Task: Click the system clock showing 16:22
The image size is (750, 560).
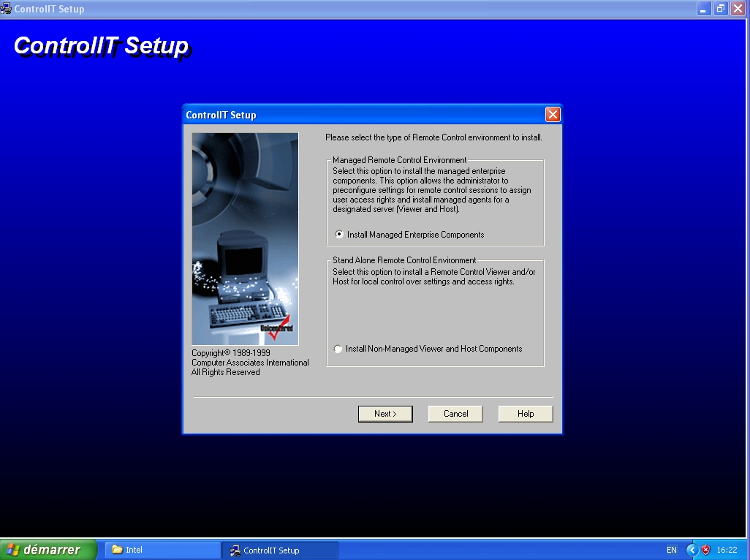Action: [x=727, y=550]
